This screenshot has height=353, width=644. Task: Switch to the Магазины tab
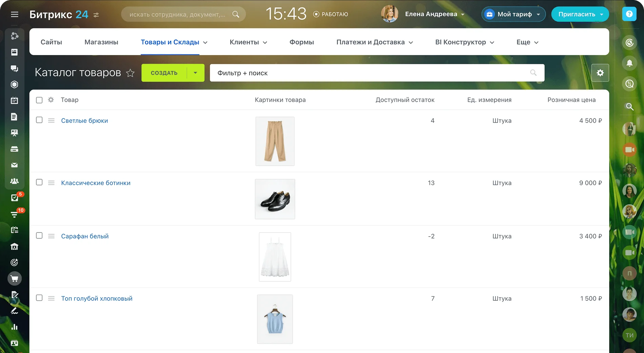[101, 42]
